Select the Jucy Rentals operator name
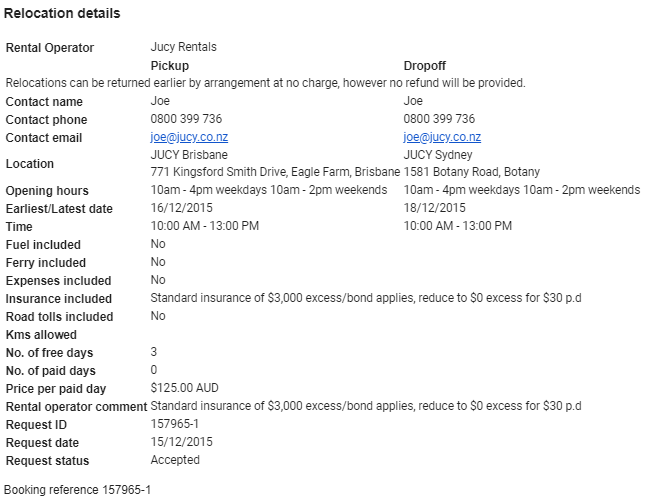Image resolution: width=645 pixels, height=503 pixels. click(x=183, y=47)
